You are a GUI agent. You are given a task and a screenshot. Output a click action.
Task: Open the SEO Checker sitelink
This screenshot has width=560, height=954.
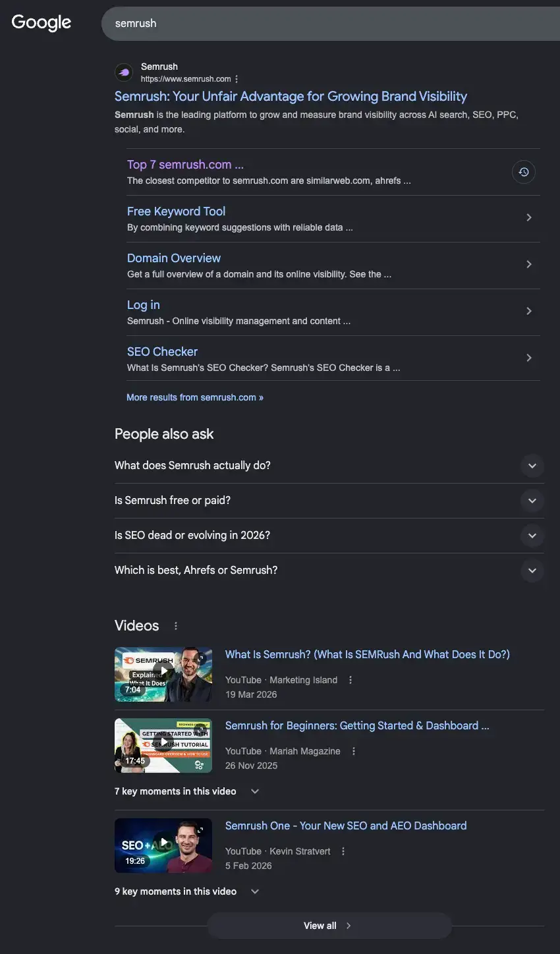click(x=162, y=352)
